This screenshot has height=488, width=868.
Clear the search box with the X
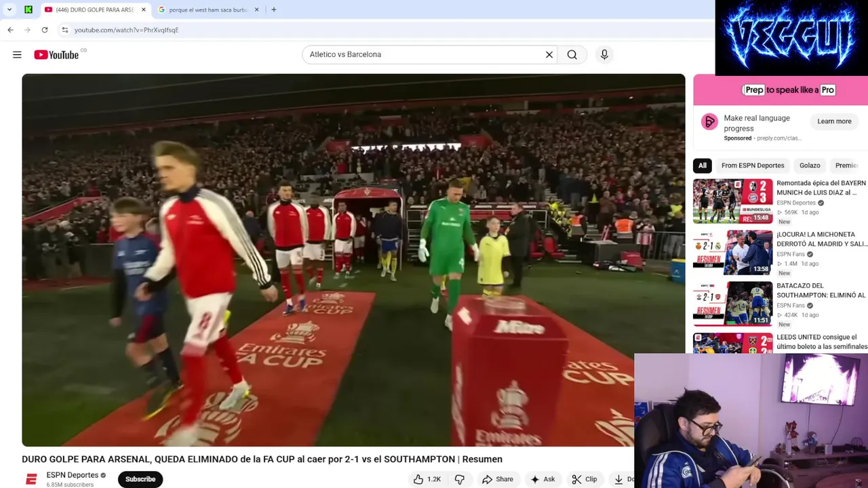pos(549,55)
